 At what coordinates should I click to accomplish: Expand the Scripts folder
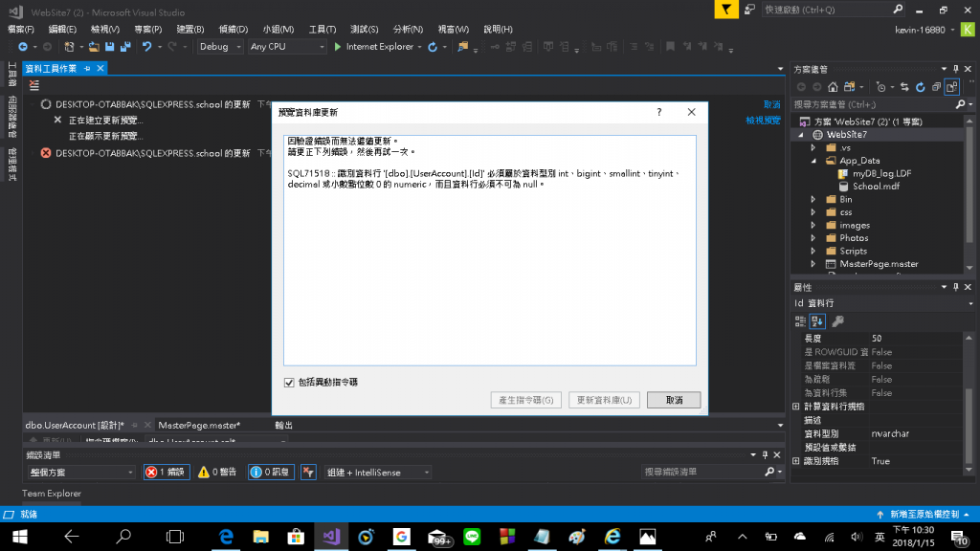click(813, 252)
